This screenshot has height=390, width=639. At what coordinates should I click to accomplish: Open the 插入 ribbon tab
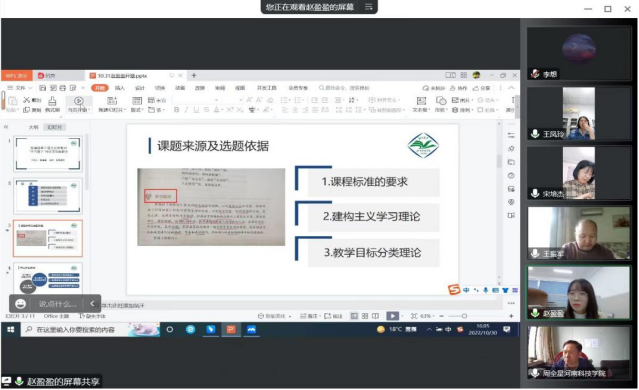click(x=119, y=88)
